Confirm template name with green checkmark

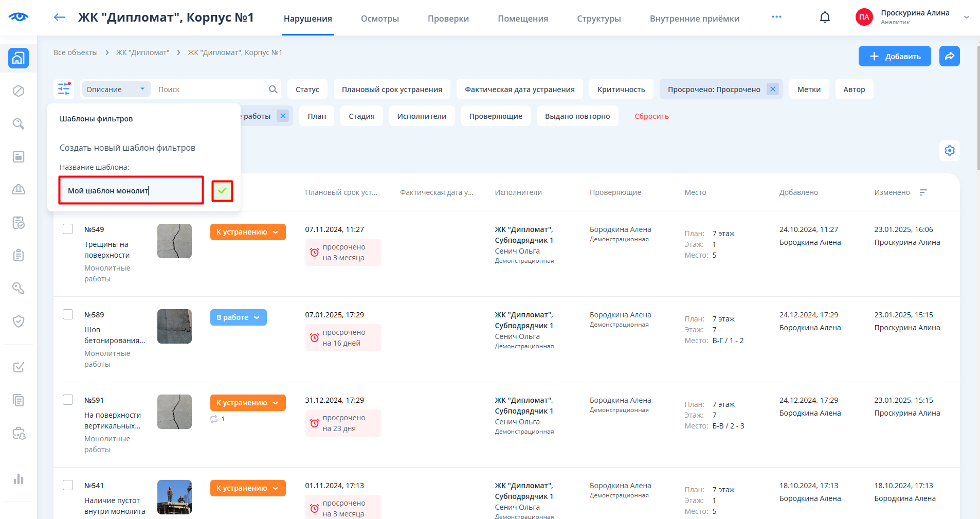click(222, 191)
